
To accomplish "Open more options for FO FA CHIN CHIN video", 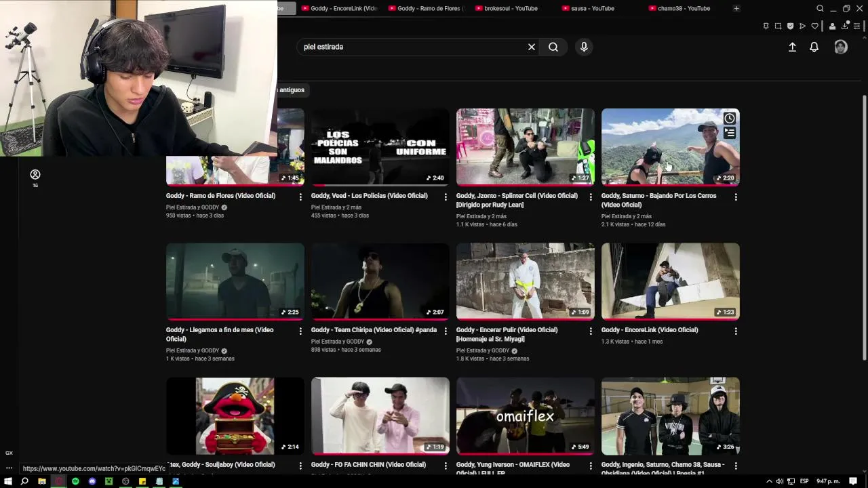I will tap(446, 465).
